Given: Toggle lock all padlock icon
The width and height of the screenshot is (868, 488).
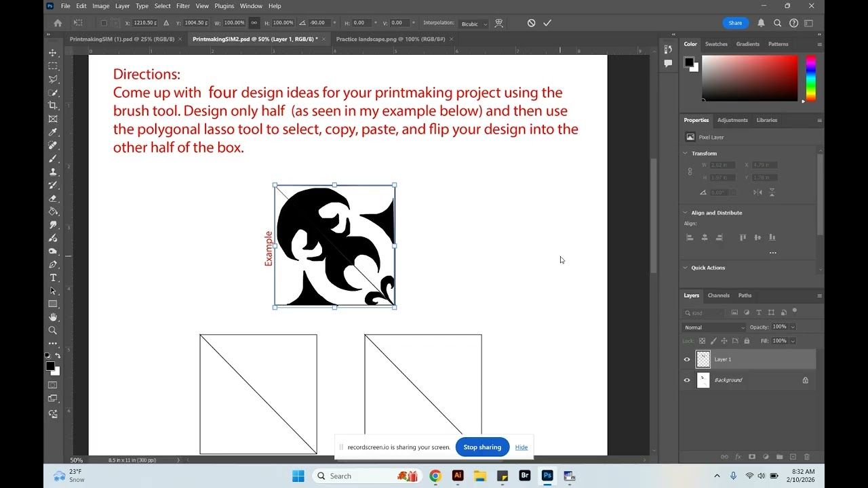Looking at the screenshot, I should click(747, 341).
